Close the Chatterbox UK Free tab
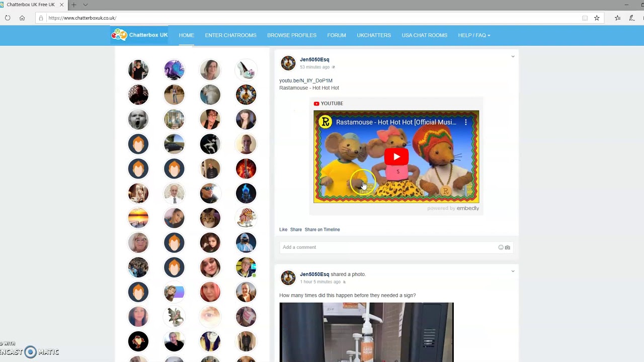Screen dimensions: 644x362 coord(61,5)
